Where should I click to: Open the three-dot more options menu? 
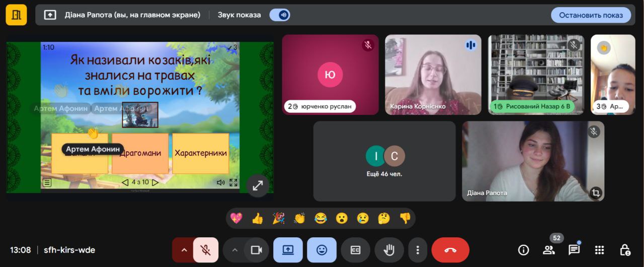418,250
